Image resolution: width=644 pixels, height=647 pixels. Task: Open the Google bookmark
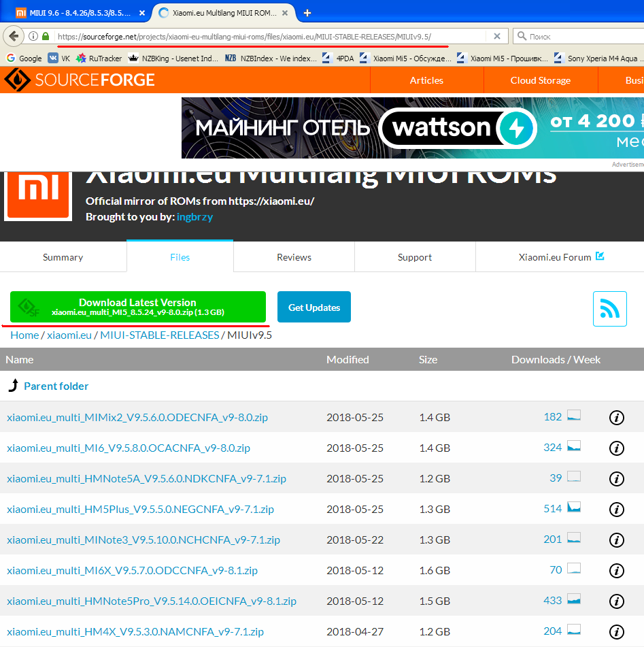pyautogui.click(x=24, y=59)
